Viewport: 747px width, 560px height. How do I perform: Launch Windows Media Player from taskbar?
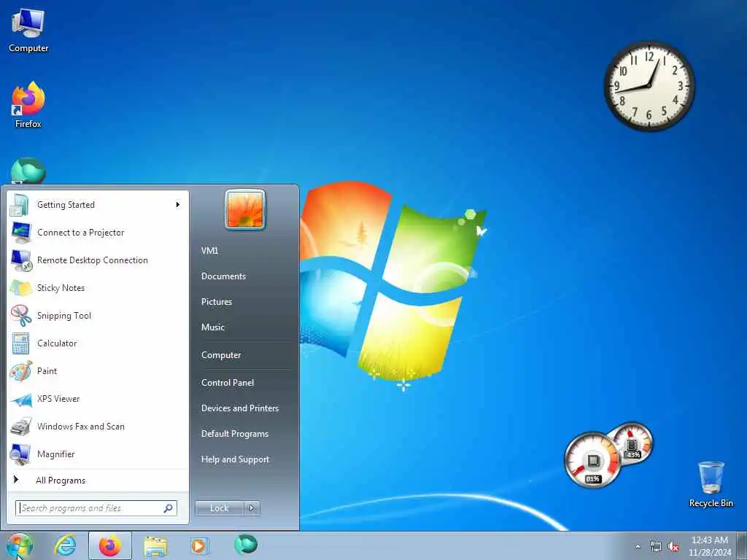tap(198, 545)
